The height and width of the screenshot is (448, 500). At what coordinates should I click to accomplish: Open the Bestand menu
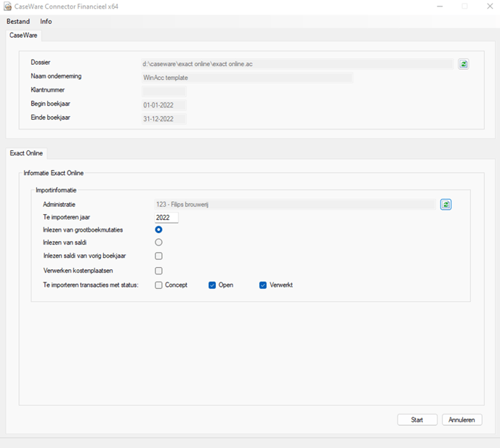click(18, 21)
